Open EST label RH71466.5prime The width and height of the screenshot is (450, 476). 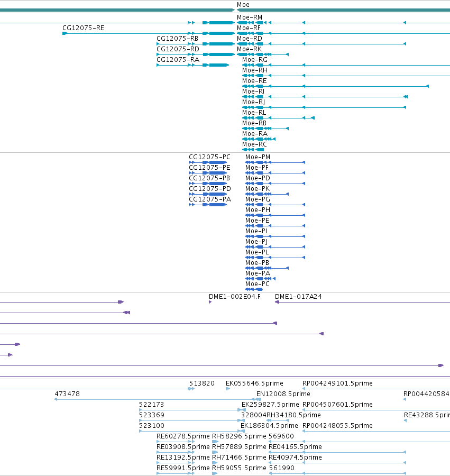tap(239, 457)
